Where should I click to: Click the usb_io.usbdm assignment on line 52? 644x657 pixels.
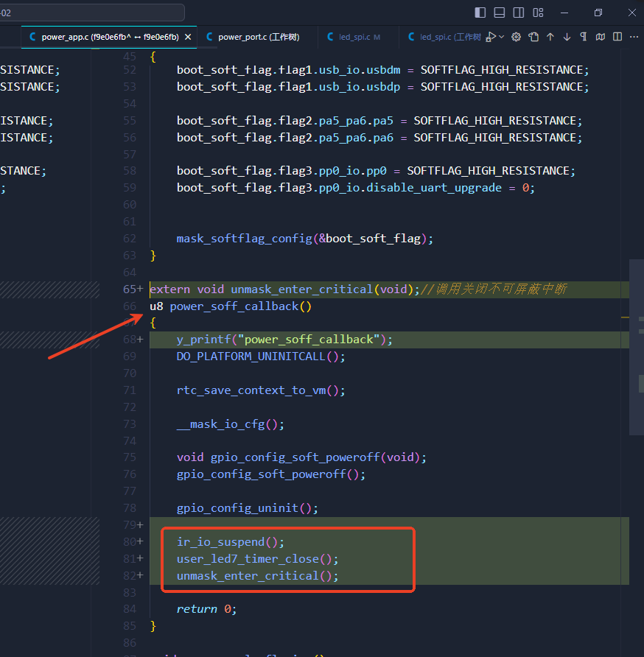pos(383,69)
